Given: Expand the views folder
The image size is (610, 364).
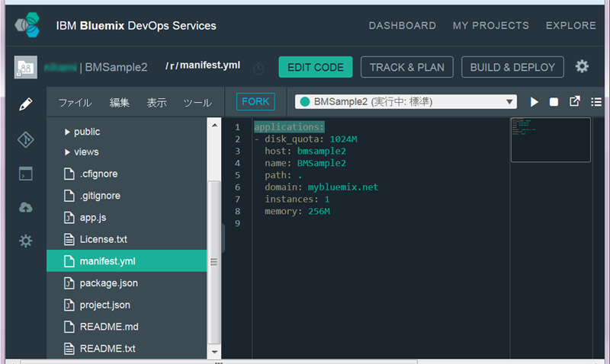Looking at the screenshot, I should pyautogui.click(x=67, y=152).
